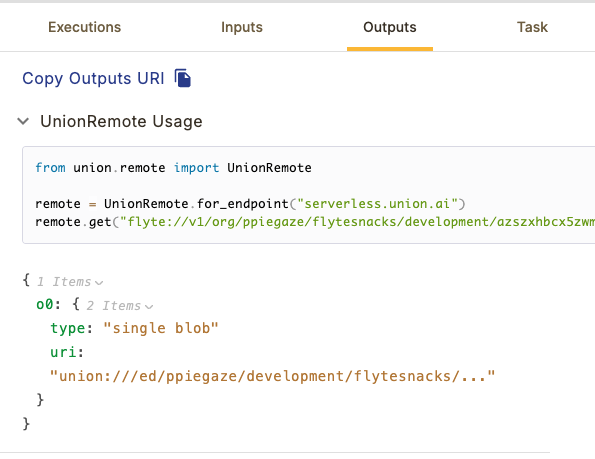Click the union:///ed/ppiegaze uri value
This screenshot has width=595, height=459.
pyautogui.click(x=272, y=376)
